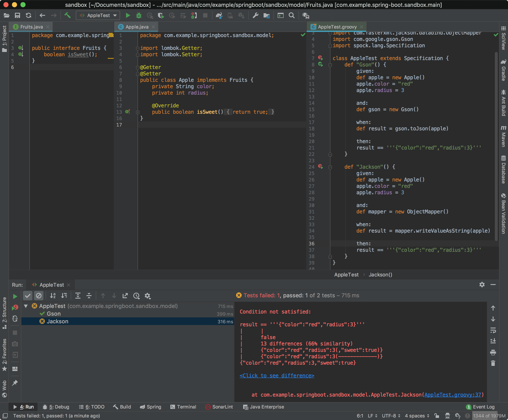Screen dimensions: 508x420
Task: Toggle Show Ignored tests filter
Action: click(x=39, y=296)
